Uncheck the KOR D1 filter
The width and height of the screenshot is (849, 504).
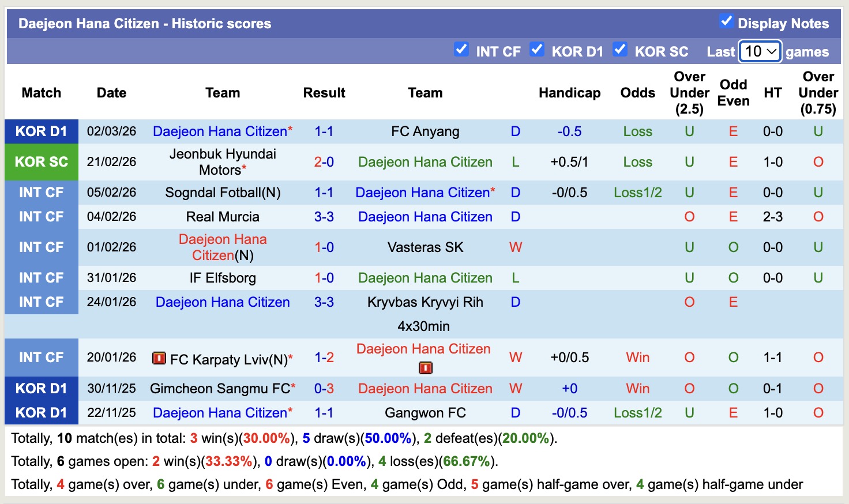pyautogui.click(x=537, y=50)
